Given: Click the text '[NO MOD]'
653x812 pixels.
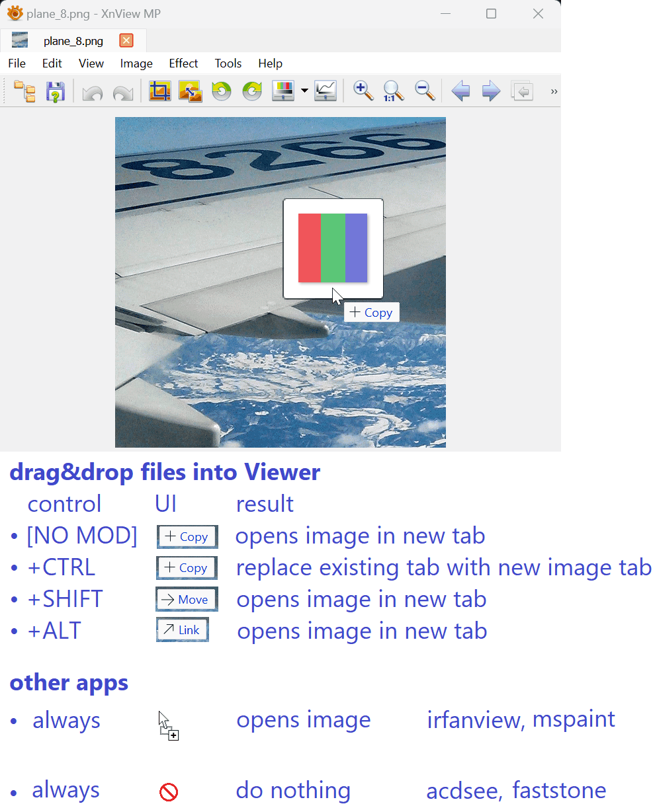Looking at the screenshot, I should pyautogui.click(x=82, y=536).
